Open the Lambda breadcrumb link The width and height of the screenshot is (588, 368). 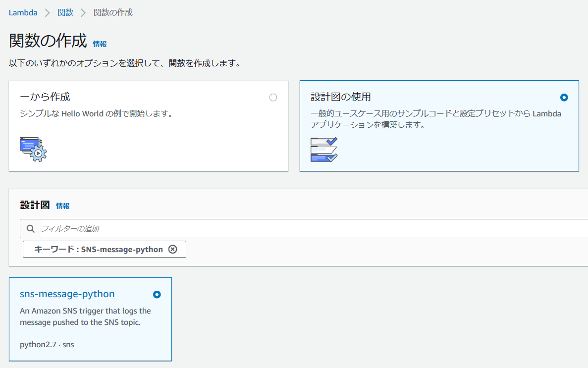click(x=23, y=13)
